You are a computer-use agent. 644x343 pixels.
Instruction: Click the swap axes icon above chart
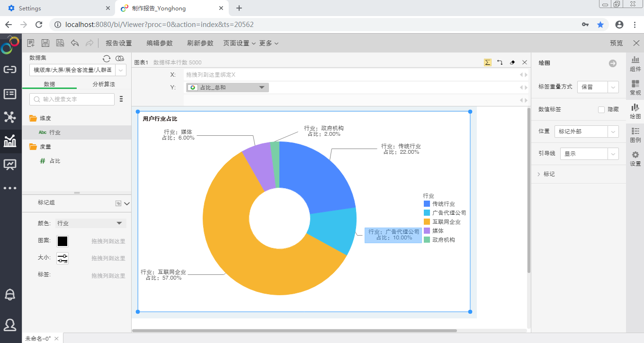500,62
